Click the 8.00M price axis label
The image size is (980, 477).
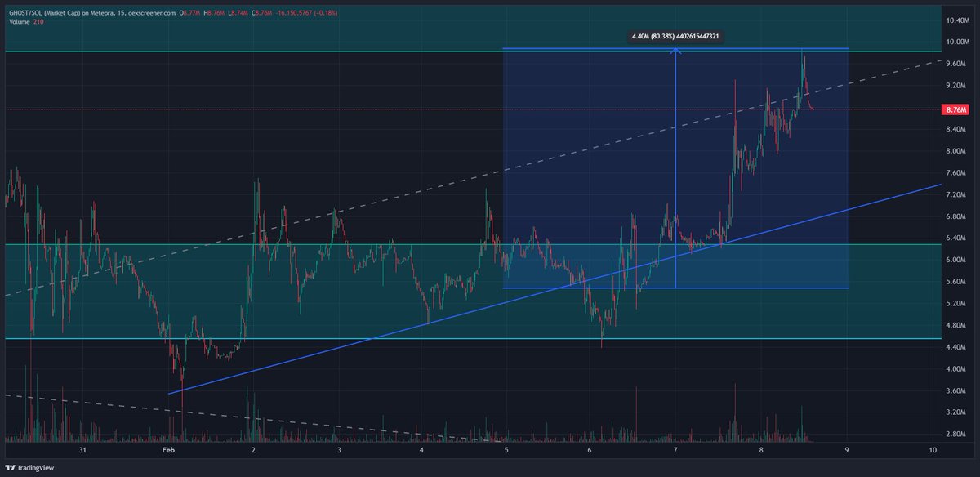tap(957, 151)
